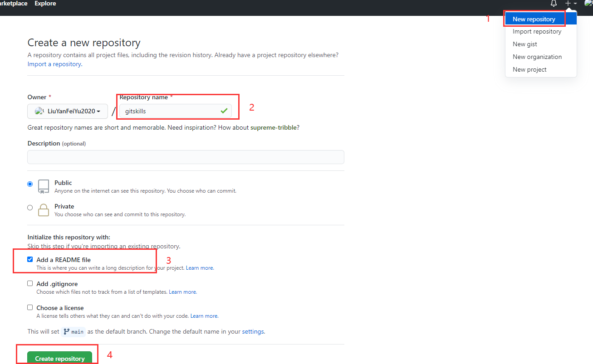Viewport: 593px width, 364px height.
Task: Click the Public repository book icon
Action: [x=44, y=186]
